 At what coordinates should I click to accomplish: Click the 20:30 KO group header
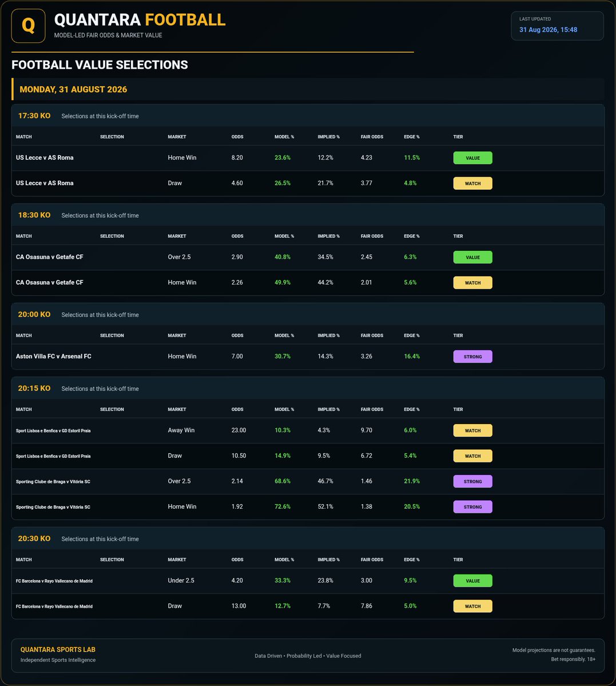(x=308, y=539)
